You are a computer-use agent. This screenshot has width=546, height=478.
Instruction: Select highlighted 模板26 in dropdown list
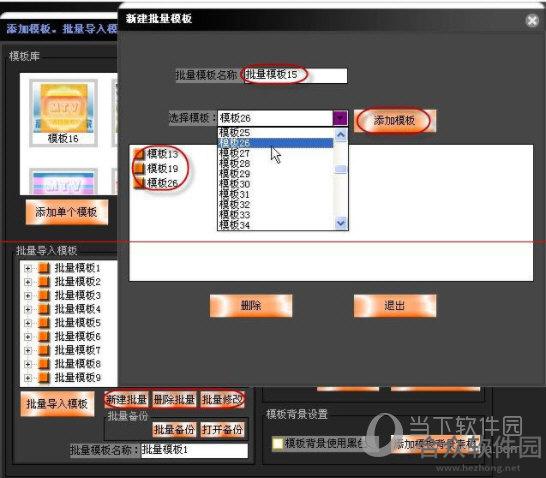tap(275, 143)
